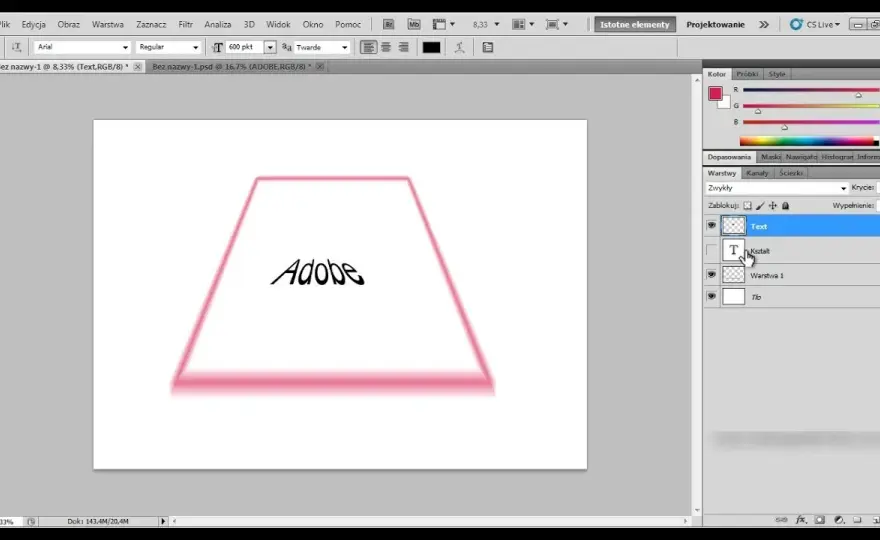
Task: Add a layer mask
Action: click(x=820, y=520)
